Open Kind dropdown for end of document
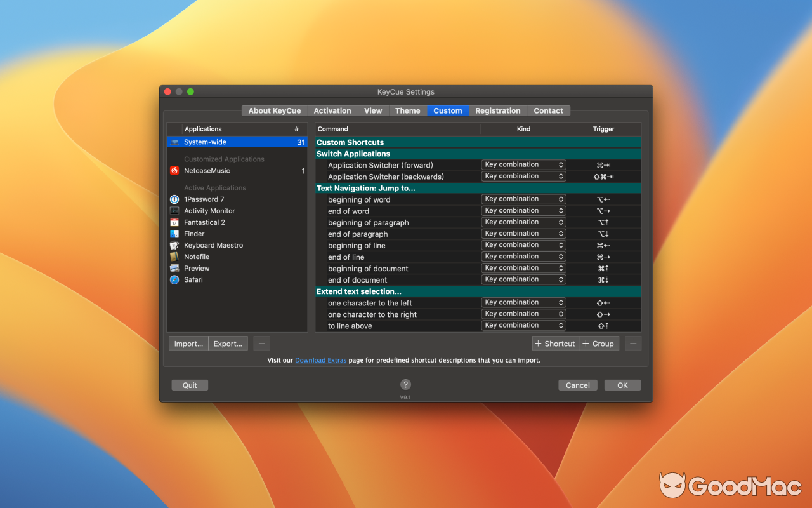The image size is (812, 508). [x=523, y=279]
